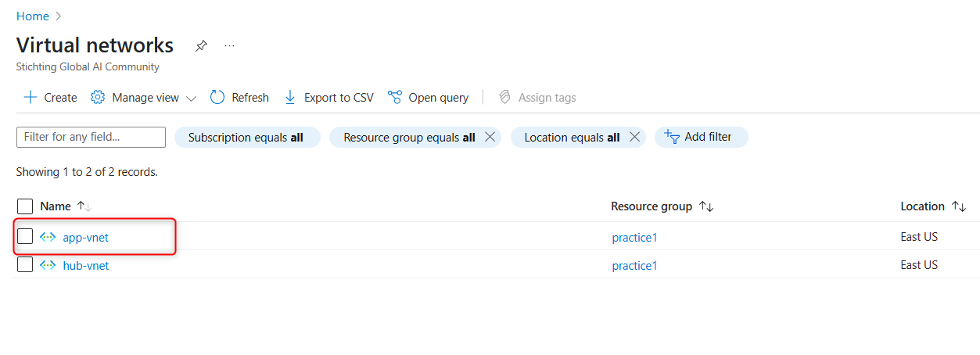The height and width of the screenshot is (355, 980).
Task: Click the hub-vnet virtual network icon
Action: point(48,265)
